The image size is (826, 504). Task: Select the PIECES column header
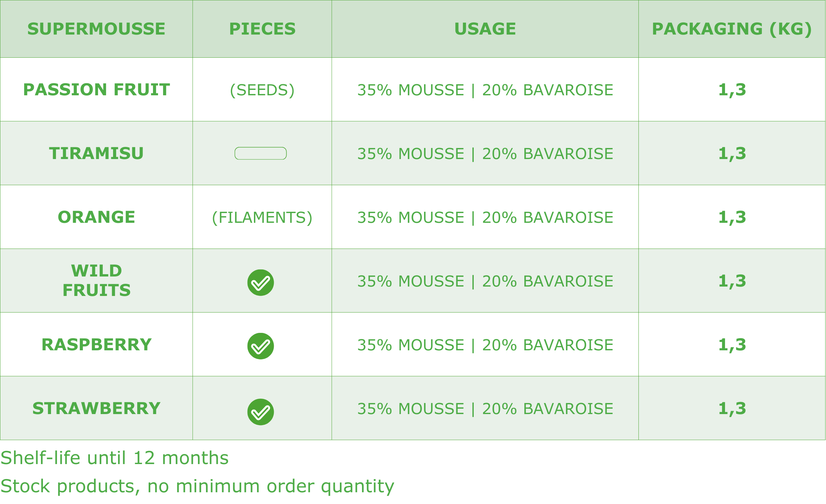click(x=262, y=29)
